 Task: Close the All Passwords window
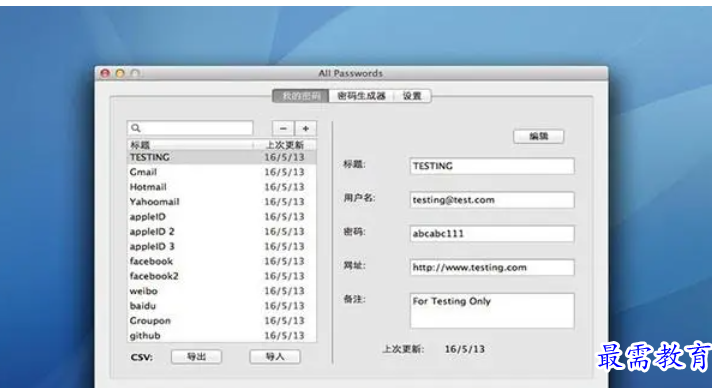pos(105,73)
